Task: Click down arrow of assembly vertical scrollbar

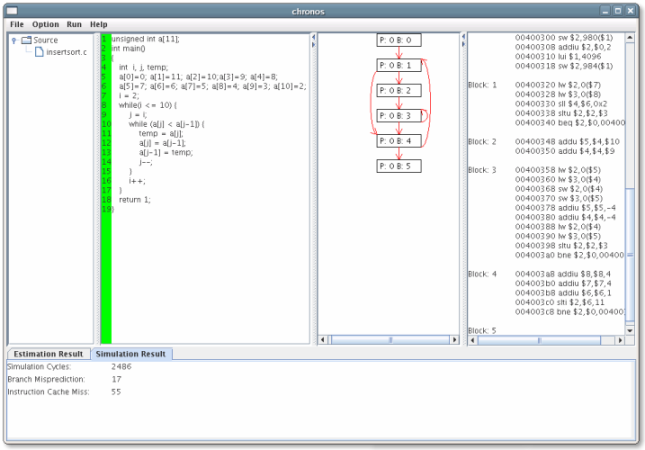Action: 630,330
